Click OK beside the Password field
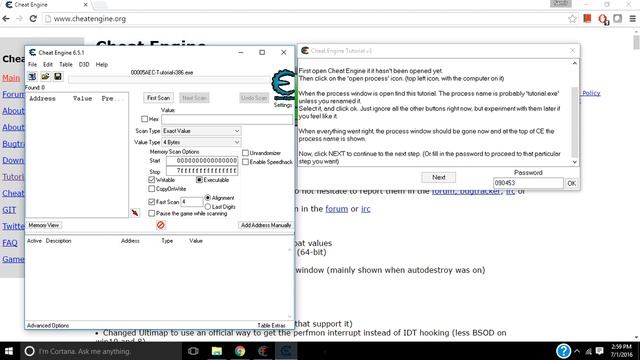640x360 pixels. coord(571,183)
